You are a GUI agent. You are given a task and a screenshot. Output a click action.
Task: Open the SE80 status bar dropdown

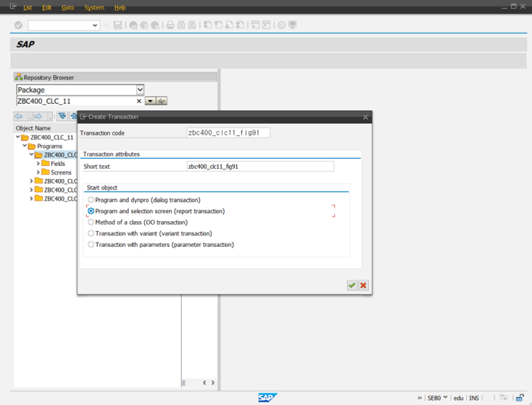(445, 398)
